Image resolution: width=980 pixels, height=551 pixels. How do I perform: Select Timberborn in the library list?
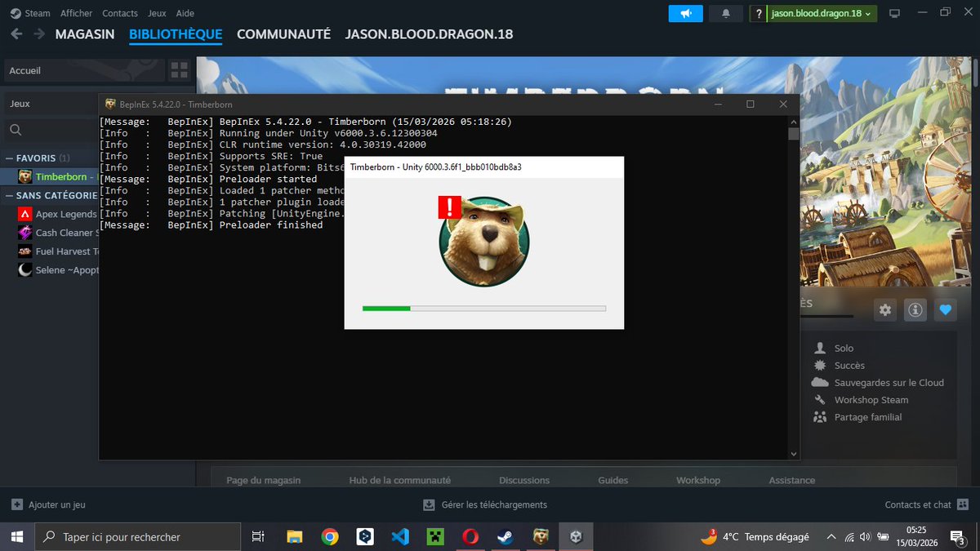pyautogui.click(x=58, y=176)
